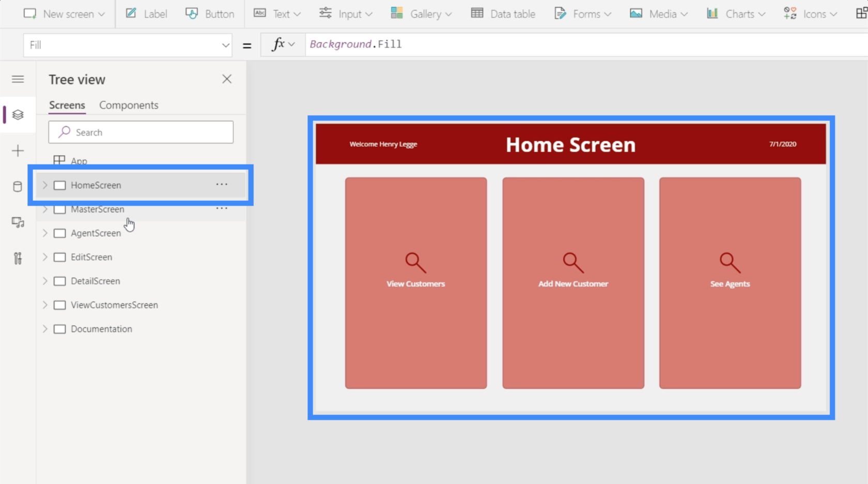
Task: Open the Gallery menu
Action: 421,14
